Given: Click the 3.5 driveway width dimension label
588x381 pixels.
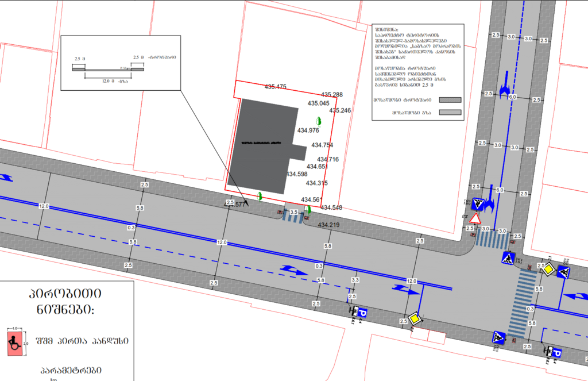Looking at the screenshot, I should pos(294,212).
